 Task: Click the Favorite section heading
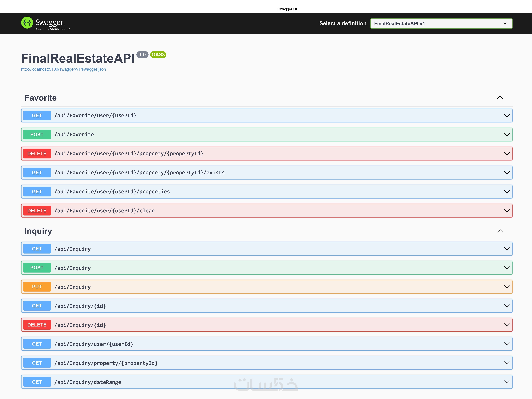click(x=41, y=98)
